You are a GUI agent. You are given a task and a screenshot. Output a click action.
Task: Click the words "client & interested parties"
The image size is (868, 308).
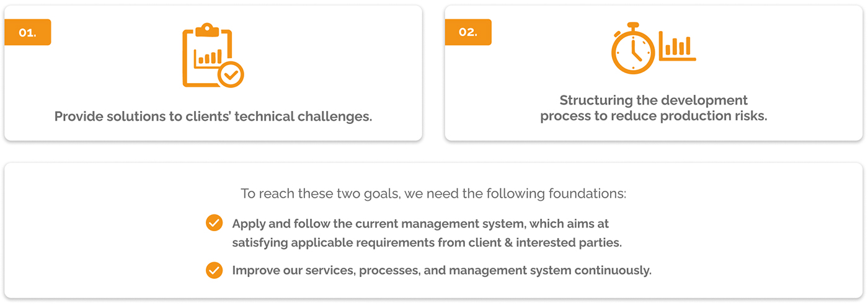(x=544, y=243)
